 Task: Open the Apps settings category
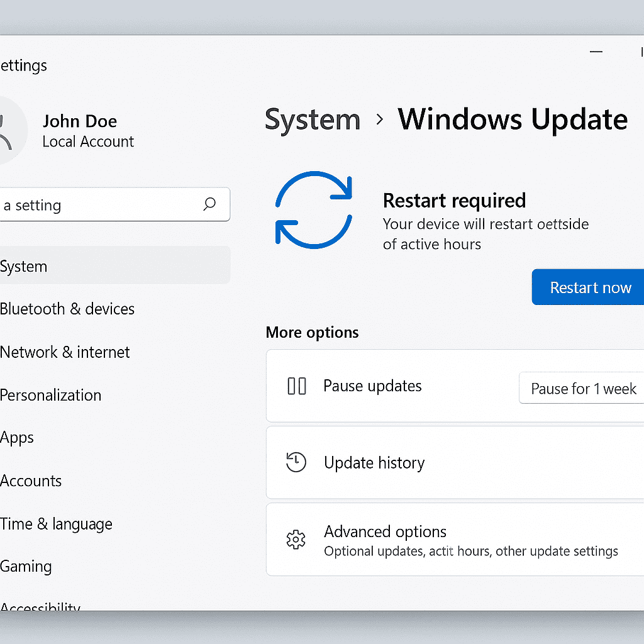pyautogui.click(x=17, y=438)
